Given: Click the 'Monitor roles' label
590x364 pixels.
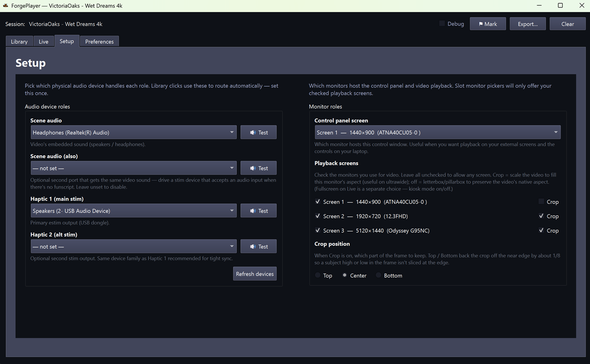Looking at the screenshot, I should tap(325, 106).
